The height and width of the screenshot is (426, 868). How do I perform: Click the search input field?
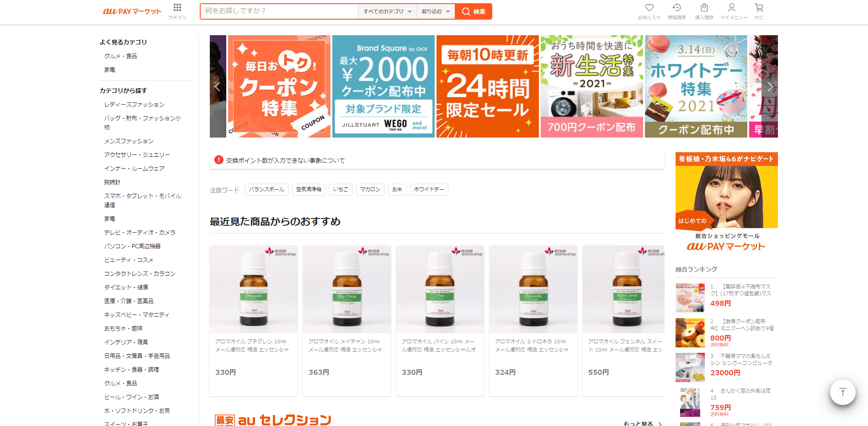click(279, 11)
